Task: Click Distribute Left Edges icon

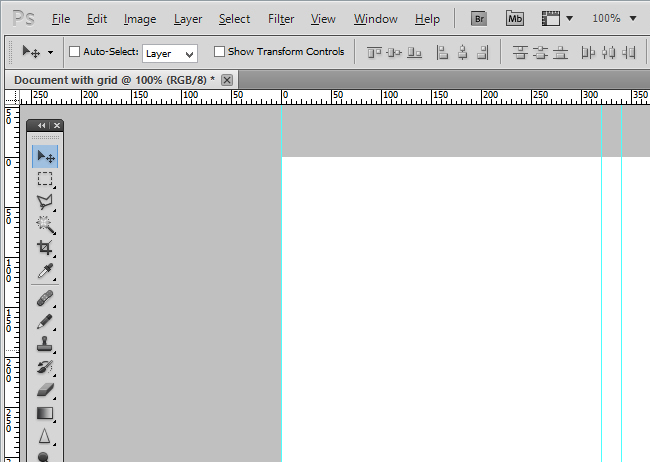Action: point(588,53)
